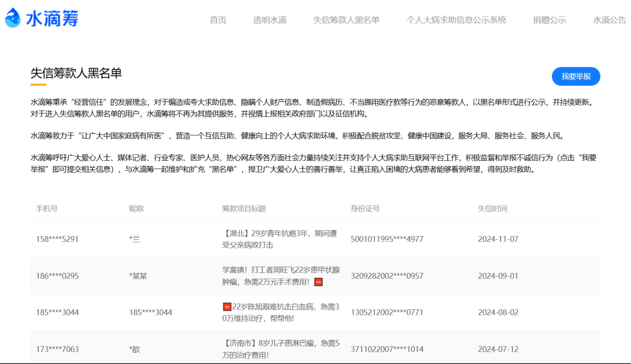The height and width of the screenshot is (364, 631).
Task: Click the 我要举报 button
Action: [x=576, y=76]
